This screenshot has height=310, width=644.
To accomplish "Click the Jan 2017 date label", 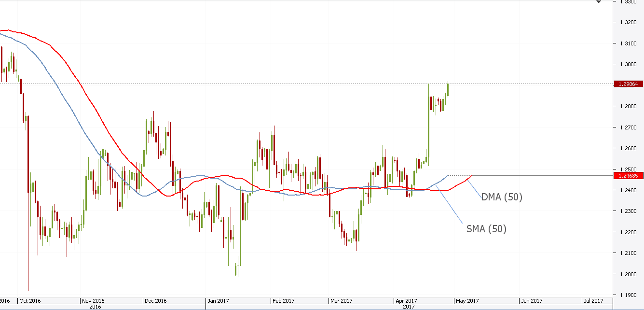I will point(218,300).
